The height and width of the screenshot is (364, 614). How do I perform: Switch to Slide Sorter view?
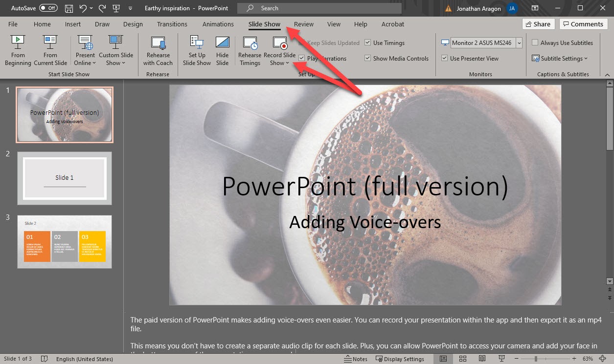462,359
